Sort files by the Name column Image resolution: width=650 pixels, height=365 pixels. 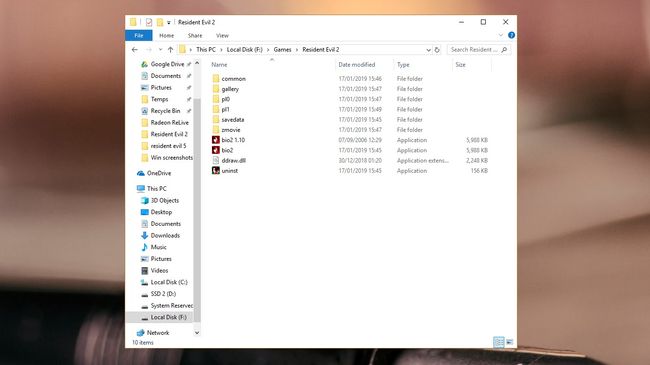pos(219,65)
